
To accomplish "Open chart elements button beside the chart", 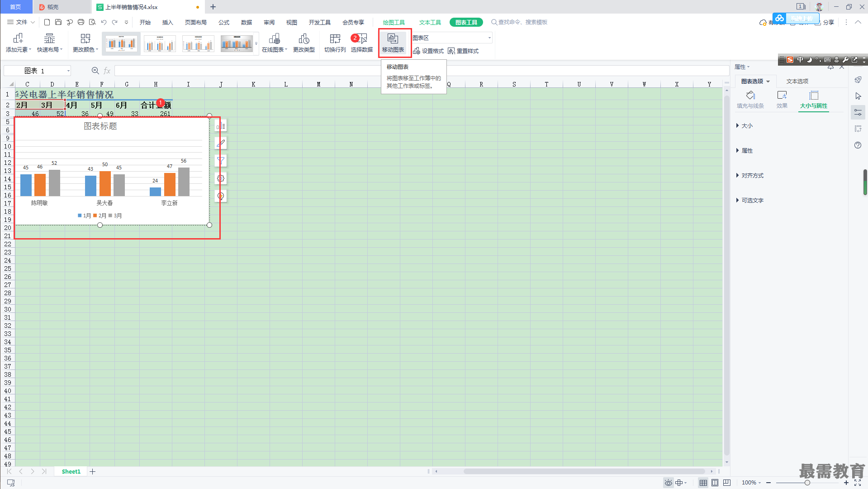I will point(221,126).
